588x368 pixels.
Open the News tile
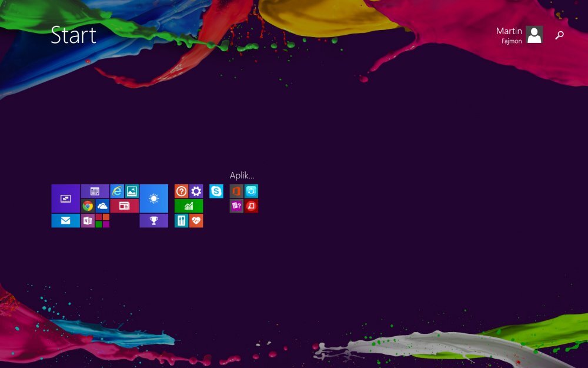123,206
